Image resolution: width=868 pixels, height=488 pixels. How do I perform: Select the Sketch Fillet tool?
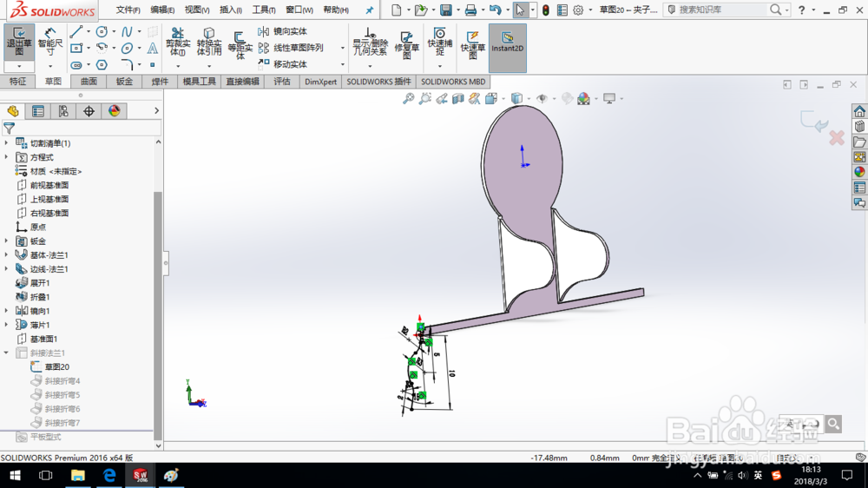(x=127, y=65)
